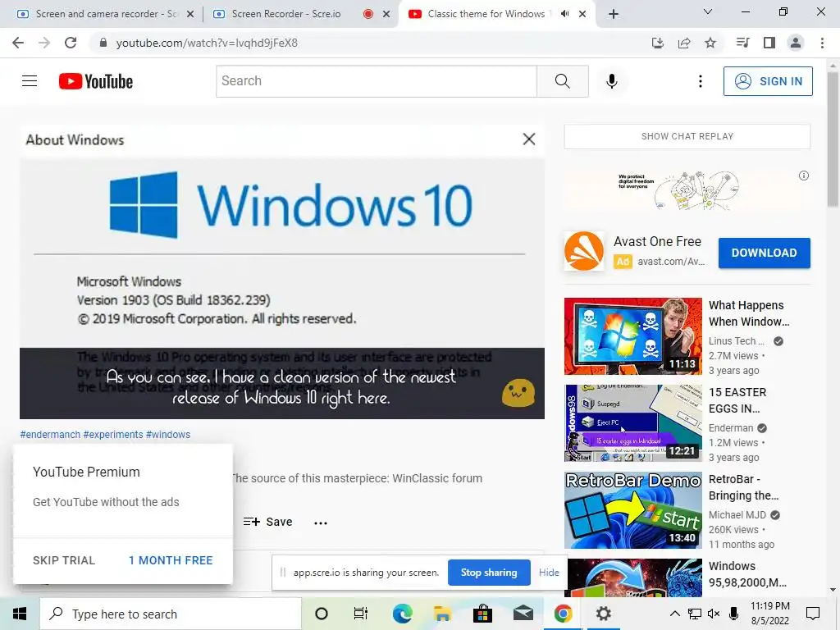Click the muted volume tray icon
Screen dimensions: 840x630
(714, 614)
